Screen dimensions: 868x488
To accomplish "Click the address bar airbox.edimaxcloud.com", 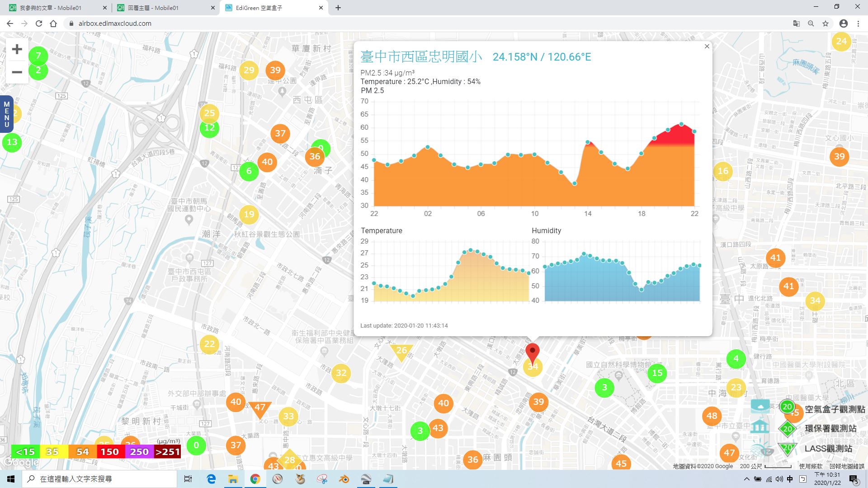I will pos(115,23).
